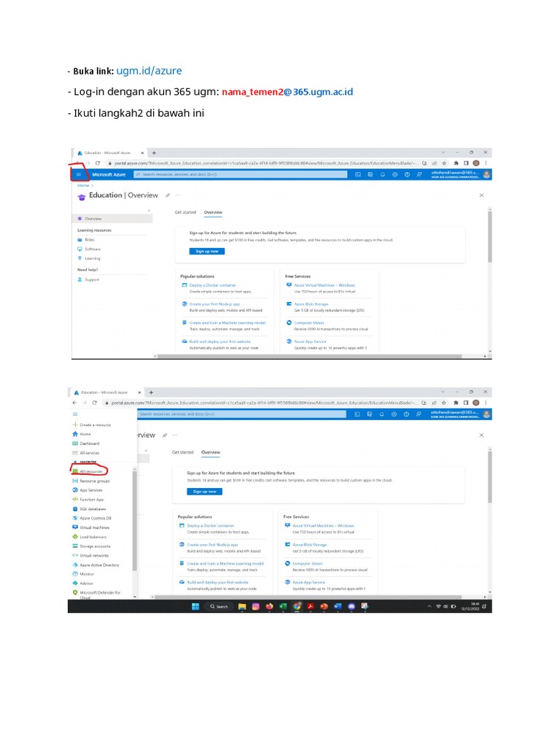Click Create a resource in the flyout menu
The height and width of the screenshot is (747, 560).
[x=96, y=425]
